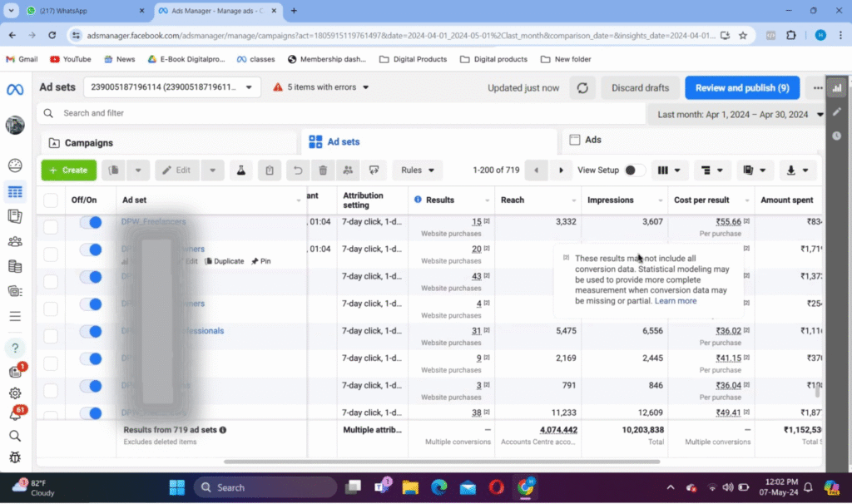Open Settings gear icon in sidebar
Viewport: 852px width, 504px height.
15,393
